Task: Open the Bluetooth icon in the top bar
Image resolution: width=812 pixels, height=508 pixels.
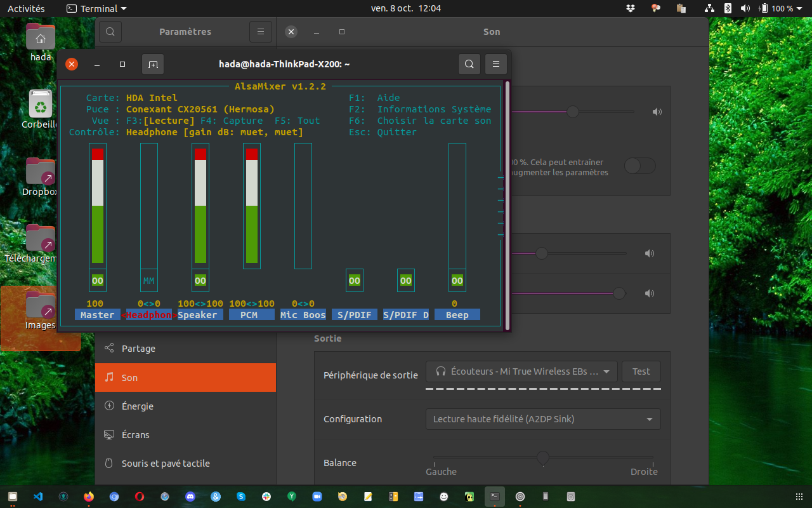Action: tap(728, 8)
